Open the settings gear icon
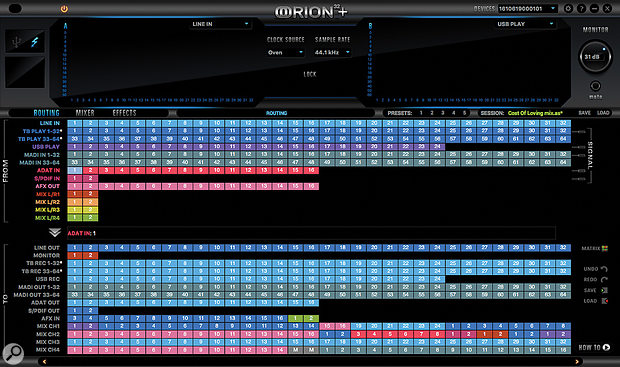 tap(568, 8)
